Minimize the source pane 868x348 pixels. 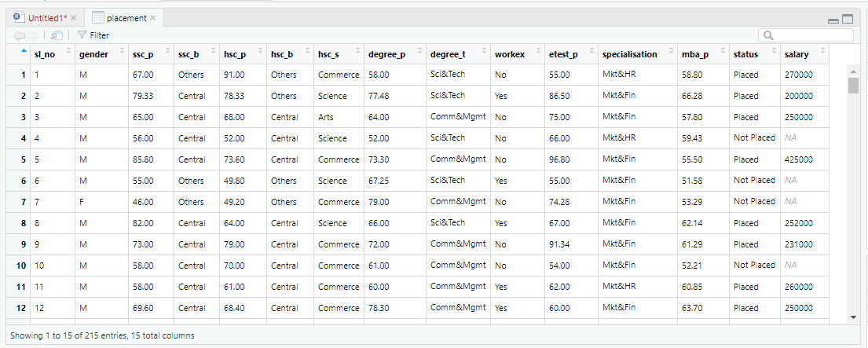(833, 20)
